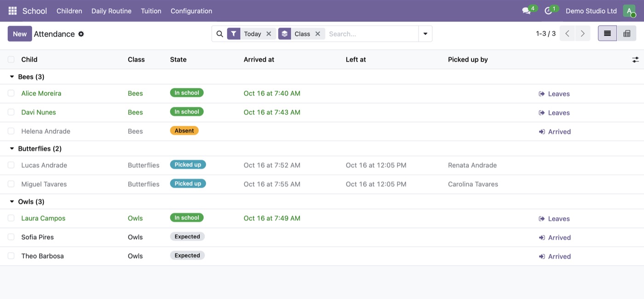Toggle the select-all checkbox in header
Viewport: 644px width, 299px height.
(11, 59)
